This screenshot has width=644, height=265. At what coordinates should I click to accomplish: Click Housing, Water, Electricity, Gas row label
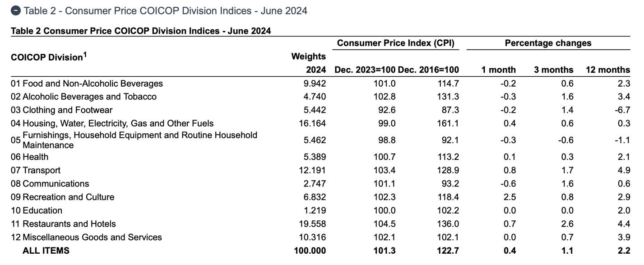(x=118, y=123)
